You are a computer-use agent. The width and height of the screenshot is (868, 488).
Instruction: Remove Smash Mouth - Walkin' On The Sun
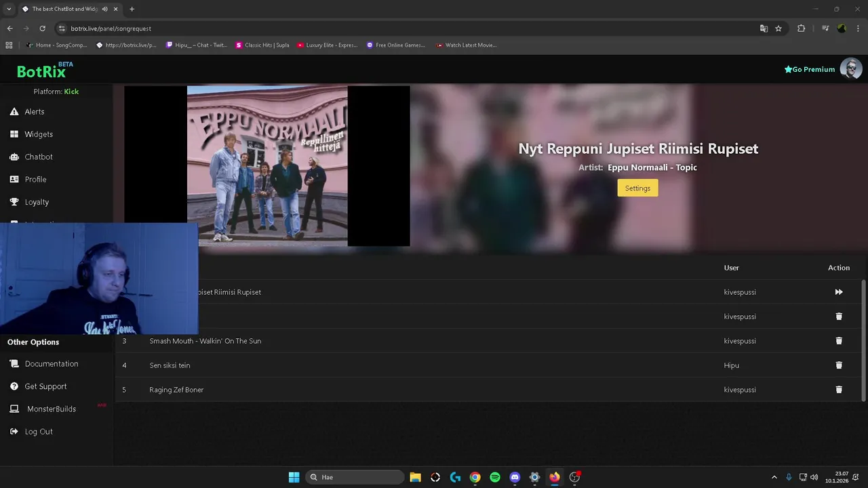coord(839,341)
